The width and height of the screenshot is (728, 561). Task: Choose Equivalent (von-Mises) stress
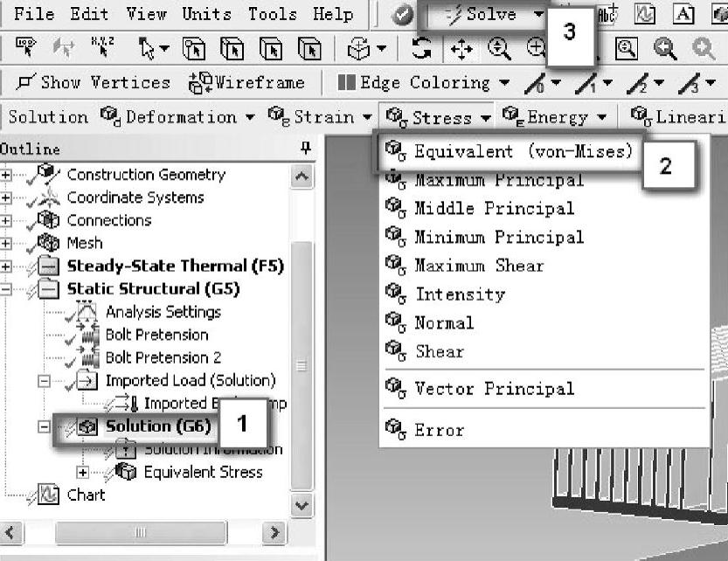[x=510, y=151]
